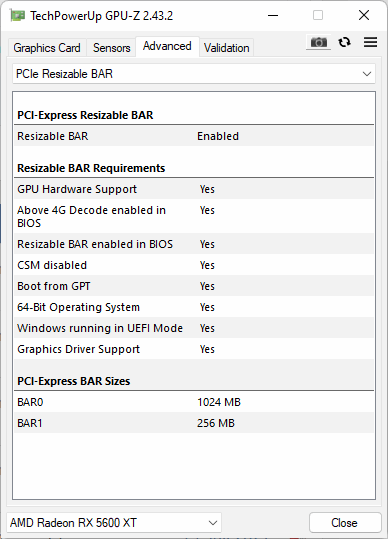Select the Above 4G Decode enabled row
The width and height of the screenshot is (388, 539).
click(194, 216)
